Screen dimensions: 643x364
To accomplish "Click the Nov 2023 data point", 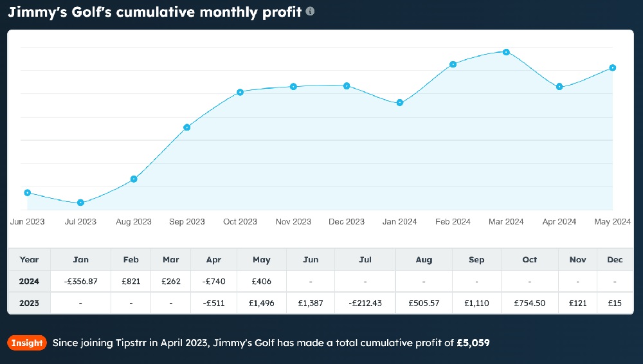I will [293, 86].
